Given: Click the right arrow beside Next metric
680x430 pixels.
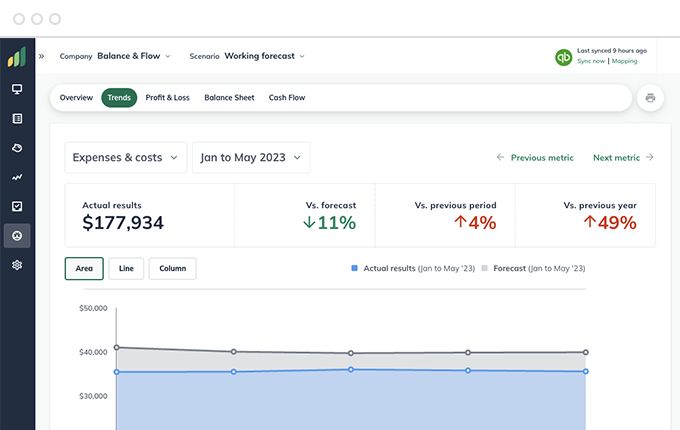Looking at the screenshot, I should point(649,157).
